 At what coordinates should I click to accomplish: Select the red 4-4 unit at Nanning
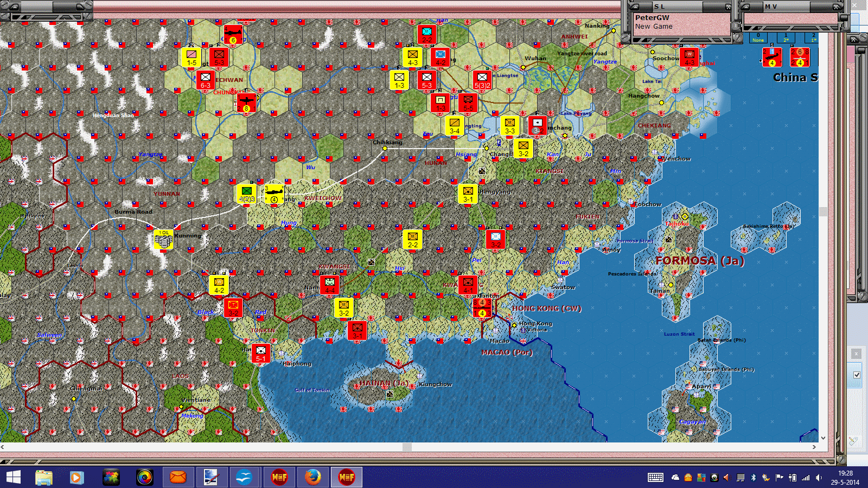coord(330,285)
